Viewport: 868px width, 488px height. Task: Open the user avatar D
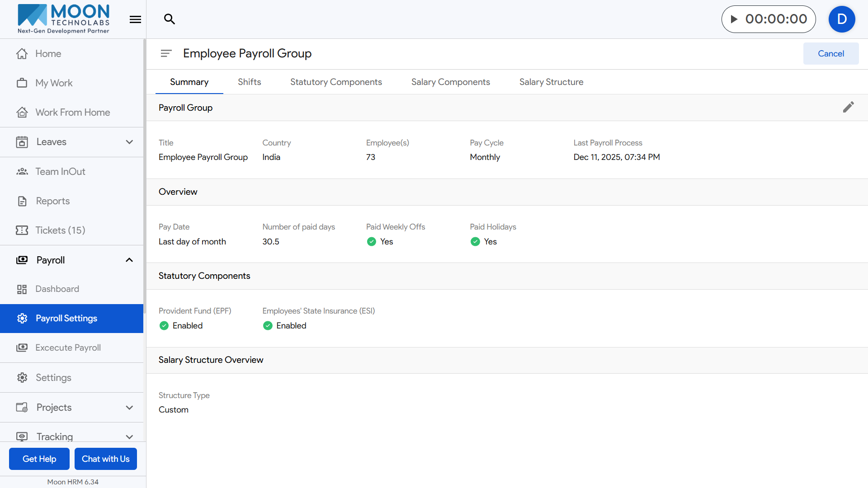(x=841, y=19)
